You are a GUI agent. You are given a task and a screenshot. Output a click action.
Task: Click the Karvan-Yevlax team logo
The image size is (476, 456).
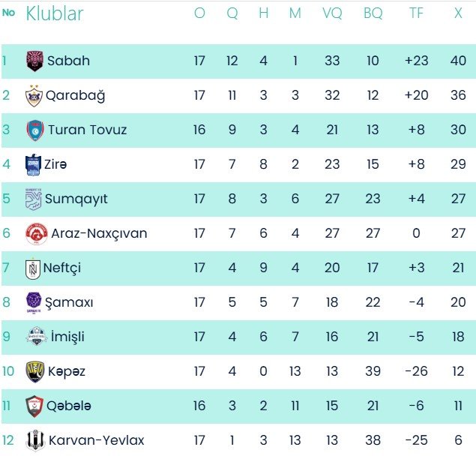[34, 440]
